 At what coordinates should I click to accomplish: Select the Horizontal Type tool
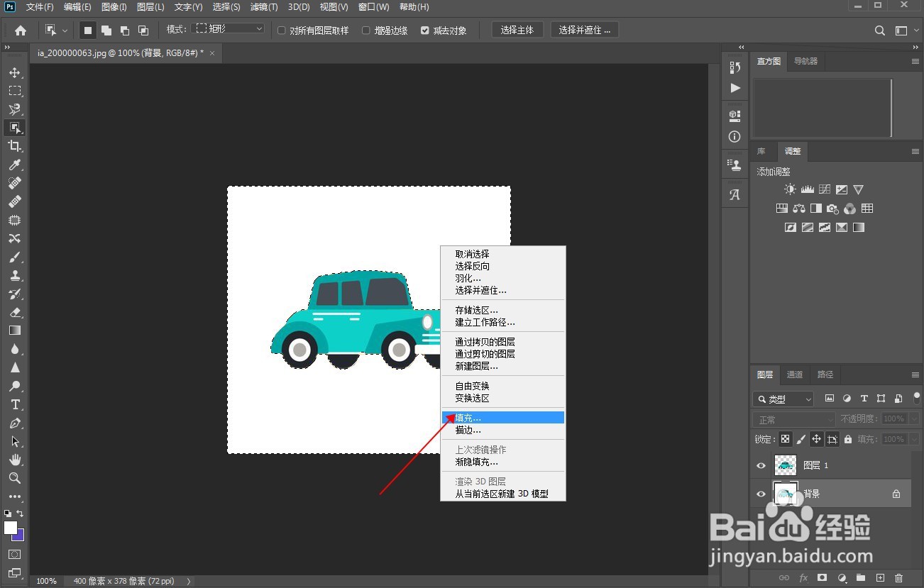[x=14, y=404]
